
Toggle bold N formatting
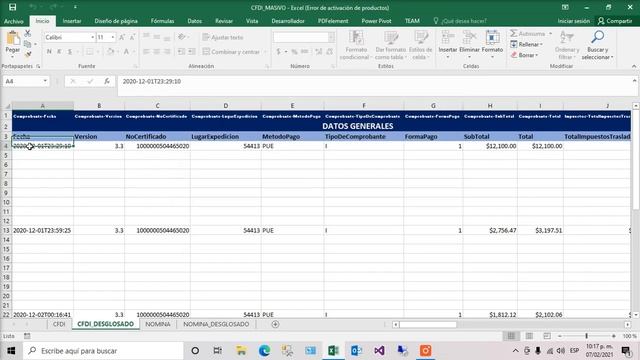[49, 51]
